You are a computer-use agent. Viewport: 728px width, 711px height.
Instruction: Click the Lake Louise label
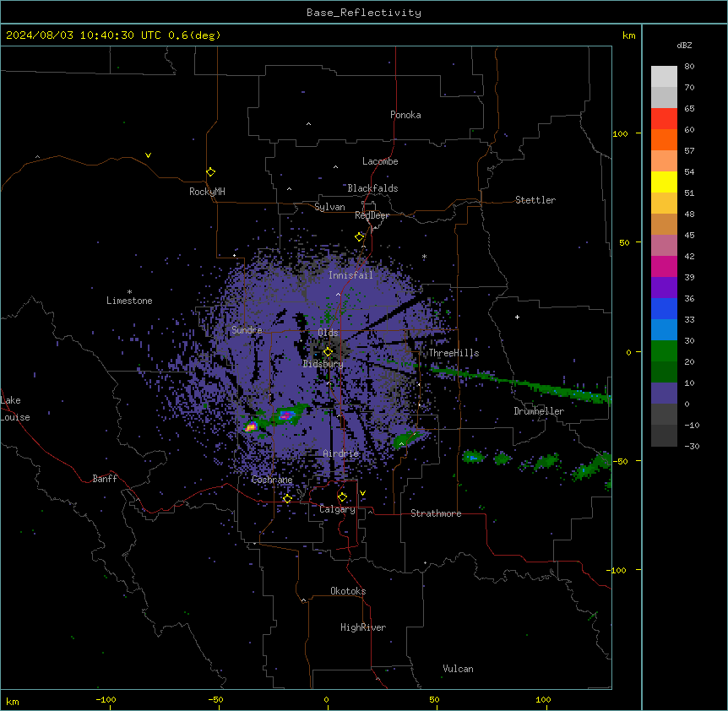pos(15,409)
